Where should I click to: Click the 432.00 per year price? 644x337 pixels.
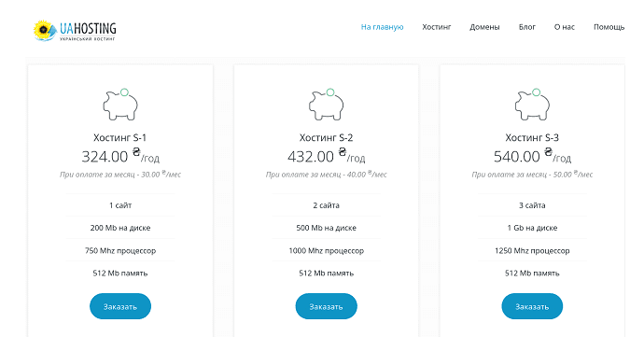[326, 156]
